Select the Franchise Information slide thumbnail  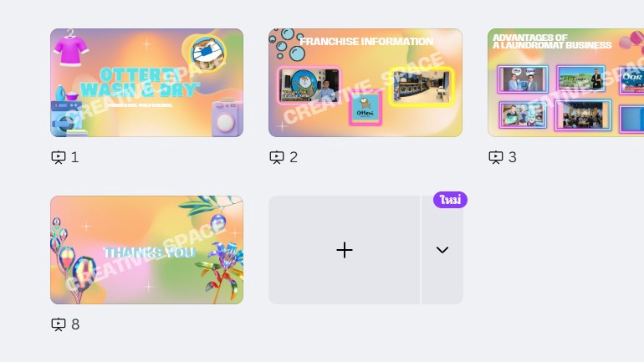[x=365, y=83]
